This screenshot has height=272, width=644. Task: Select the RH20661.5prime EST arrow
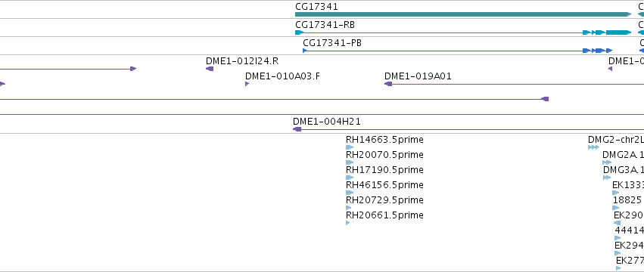[348, 223]
